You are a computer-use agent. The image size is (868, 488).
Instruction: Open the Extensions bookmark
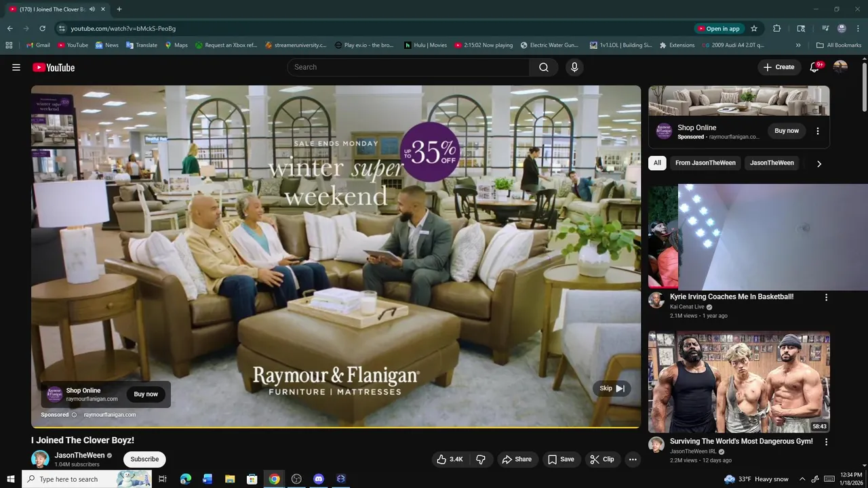677,45
